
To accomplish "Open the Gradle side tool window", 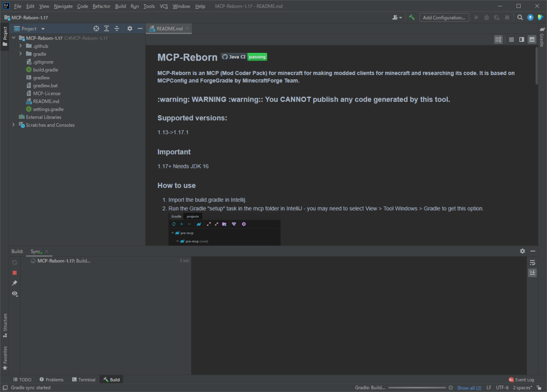I will (542, 37).
